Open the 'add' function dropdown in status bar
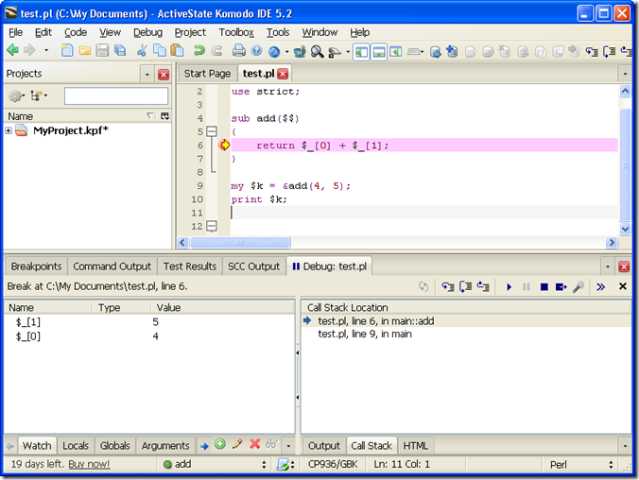Viewport: 639px width, 480px height. click(x=215, y=465)
